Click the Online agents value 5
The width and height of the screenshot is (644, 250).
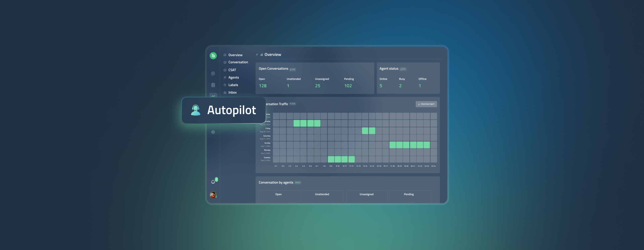click(x=381, y=86)
